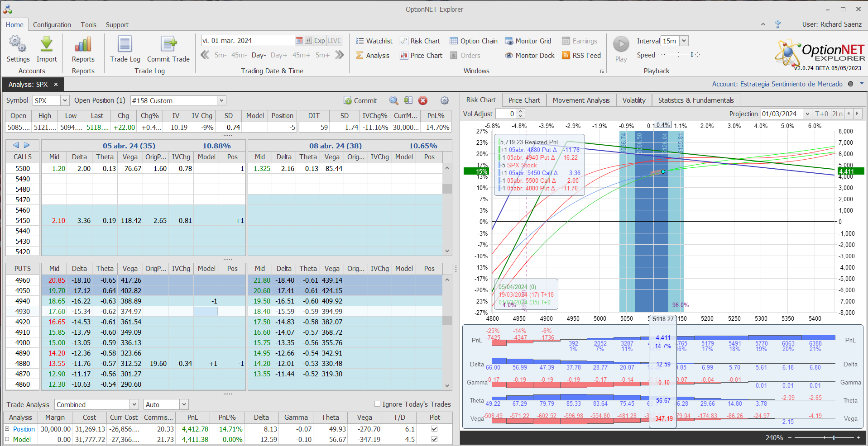Screen dimensions: 868x446
Task: Open the Tools ribbon tab
Action: pos(89,24)
